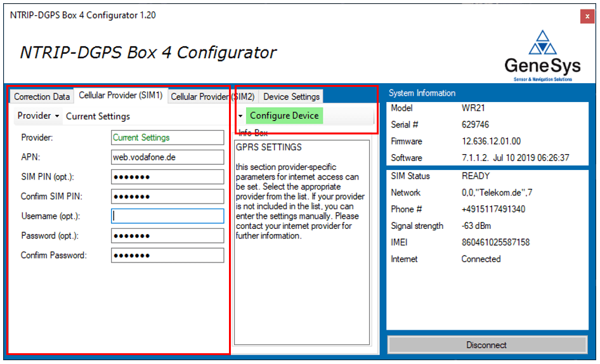This screenshot has height=364, width=600.
Task: Click the Internet status Connected
Action: click(481, 259)
